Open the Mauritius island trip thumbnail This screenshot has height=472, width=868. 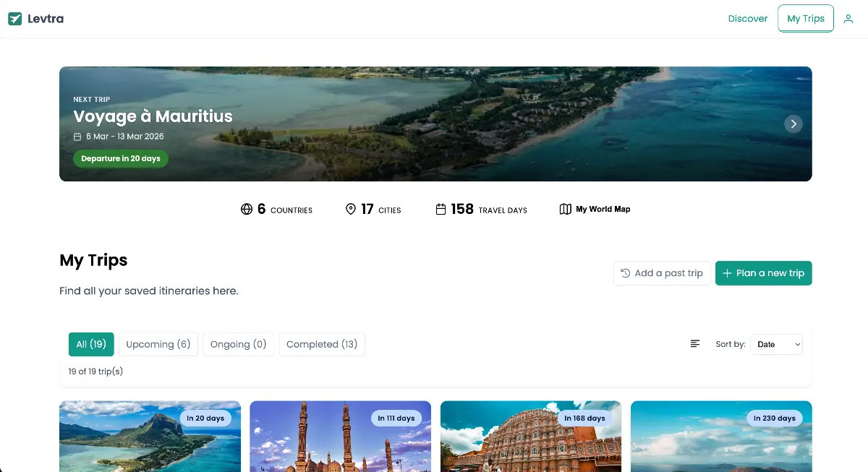(150, 437)
